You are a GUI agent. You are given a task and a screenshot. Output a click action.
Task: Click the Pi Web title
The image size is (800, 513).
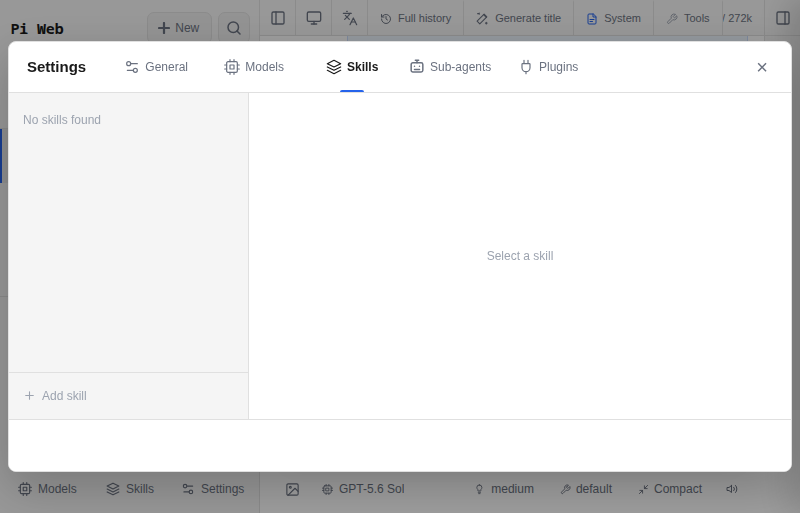click(37, 29)
